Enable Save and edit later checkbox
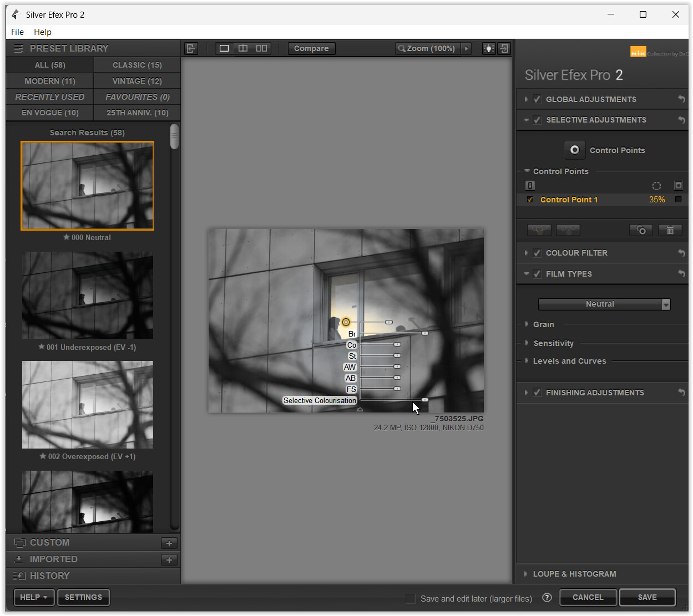This screenshot has width=693, height=616. pyautogui.click(x=411, y=598)
